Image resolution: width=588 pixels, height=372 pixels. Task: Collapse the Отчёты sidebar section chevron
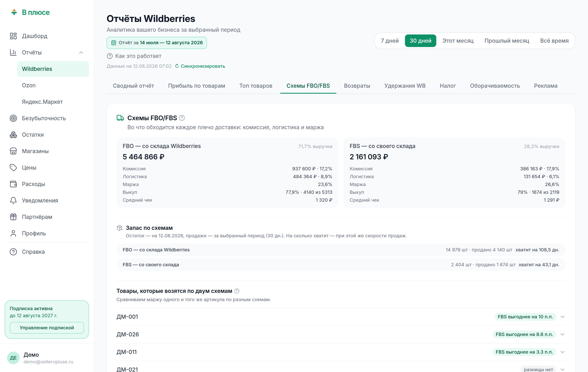pos(81,52)
